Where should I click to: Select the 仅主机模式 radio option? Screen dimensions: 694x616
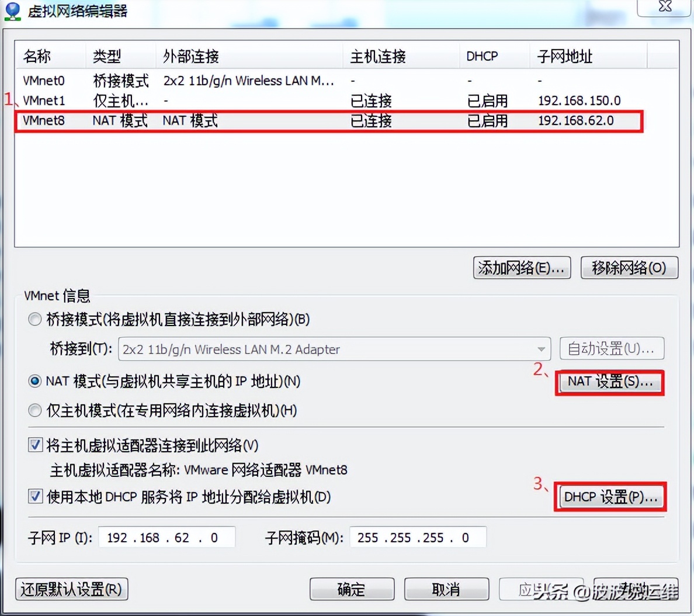pos(34,411)
